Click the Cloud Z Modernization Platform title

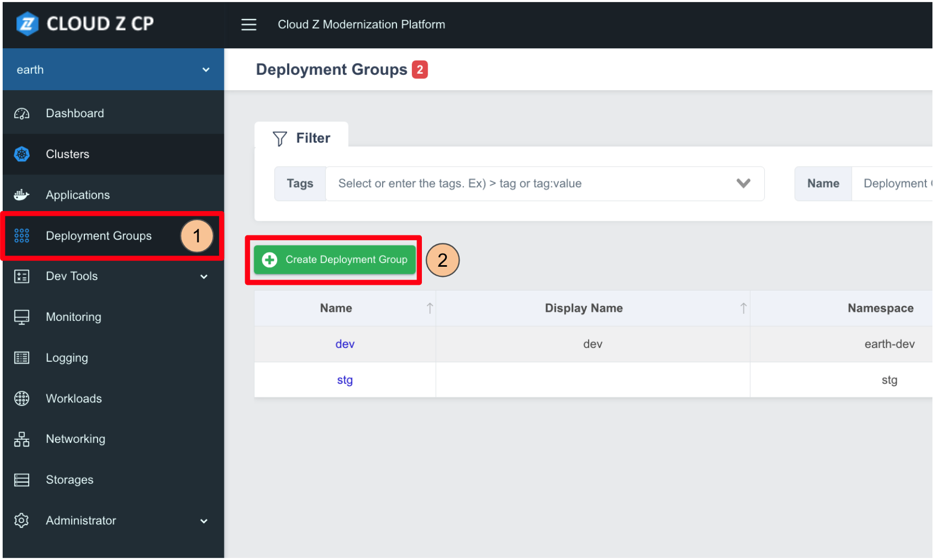pyautogui.click(x=361, y=24)
